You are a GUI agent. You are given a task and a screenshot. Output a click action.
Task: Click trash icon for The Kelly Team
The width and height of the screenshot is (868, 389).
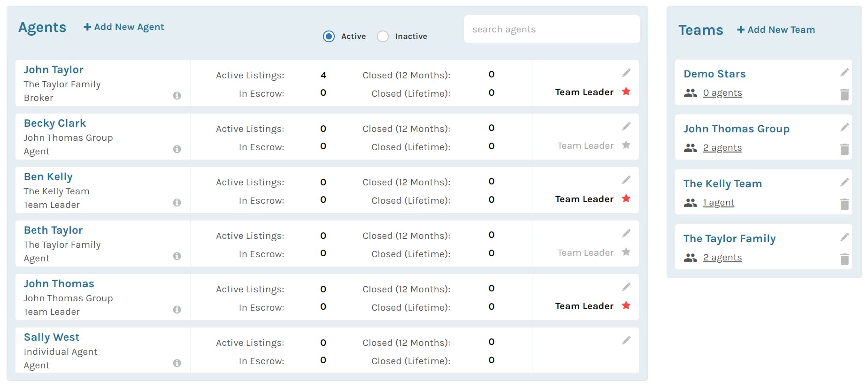point(844,205)
